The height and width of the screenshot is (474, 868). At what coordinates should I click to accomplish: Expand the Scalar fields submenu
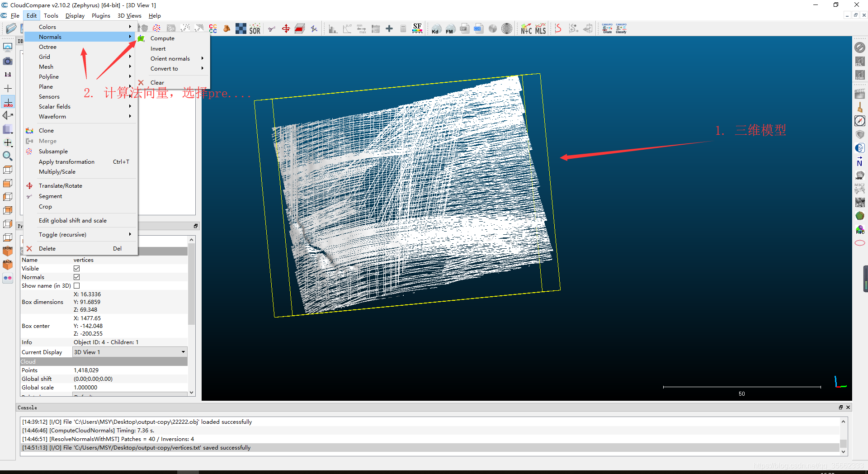click(x=80, y=107)
